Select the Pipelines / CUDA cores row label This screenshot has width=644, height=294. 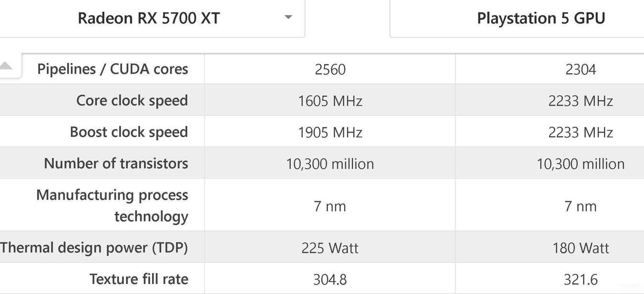(112, 69)
